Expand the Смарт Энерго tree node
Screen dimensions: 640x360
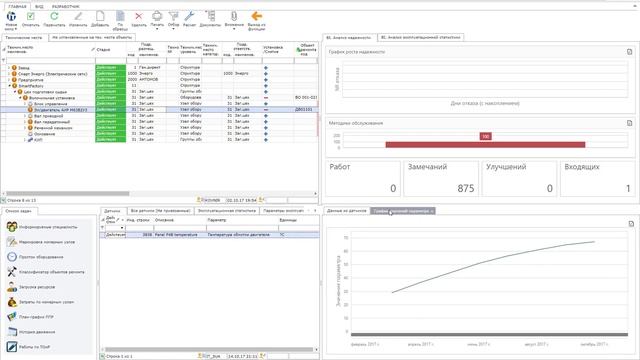pos(9,74)
